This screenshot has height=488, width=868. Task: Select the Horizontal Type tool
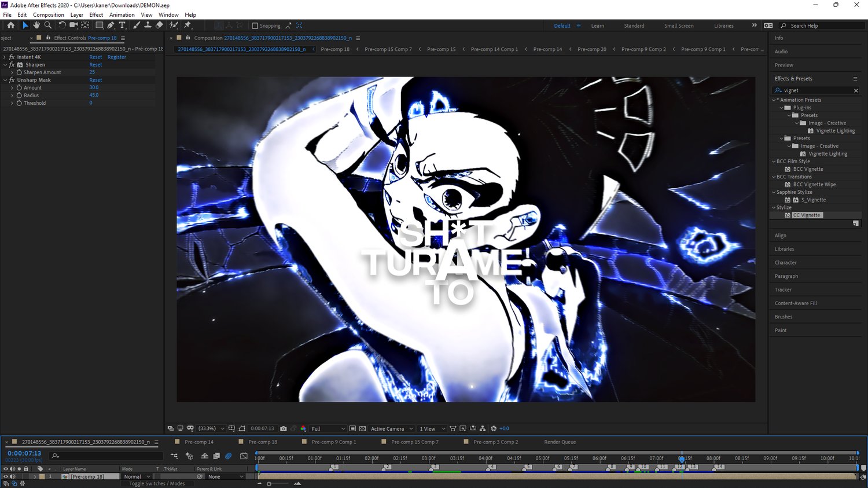pyautogui.click(x=122, y=25)
